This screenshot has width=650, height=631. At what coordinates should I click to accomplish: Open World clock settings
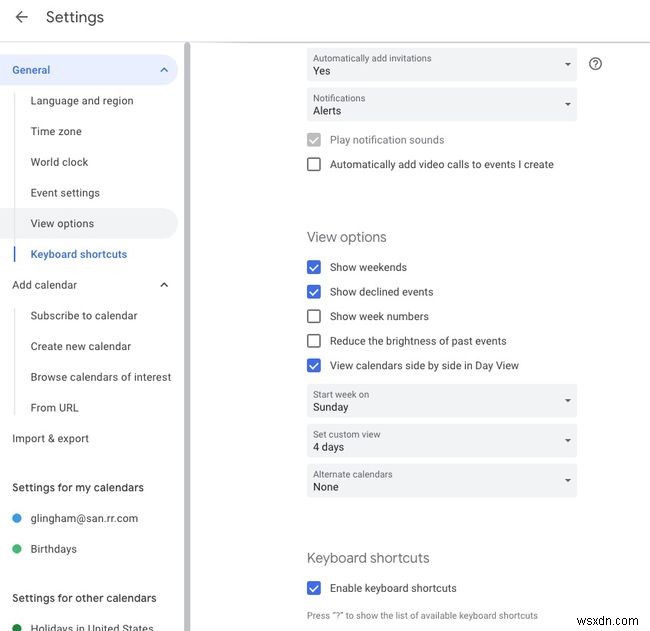(x=59, y=162)
